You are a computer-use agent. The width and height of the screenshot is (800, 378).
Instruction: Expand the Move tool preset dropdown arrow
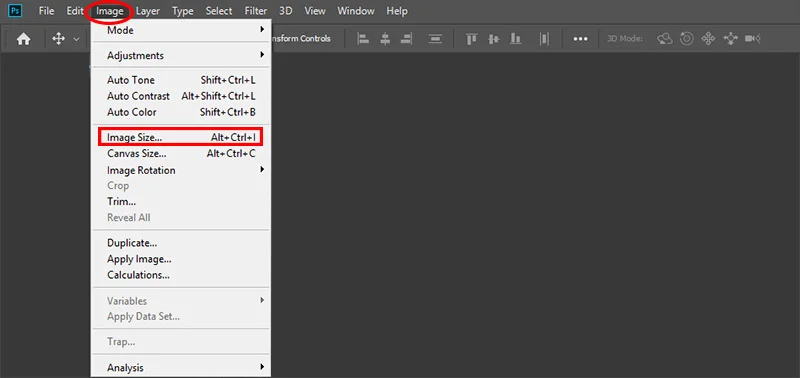click(x=77, y=39)
